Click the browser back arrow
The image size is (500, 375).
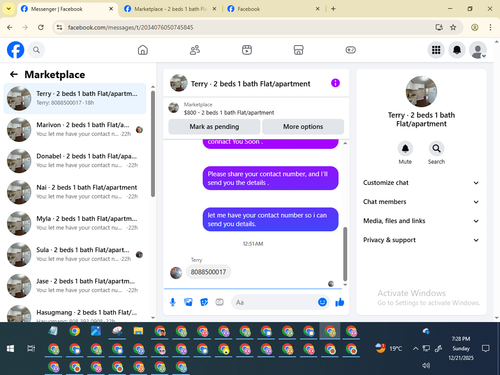[10, 27]
